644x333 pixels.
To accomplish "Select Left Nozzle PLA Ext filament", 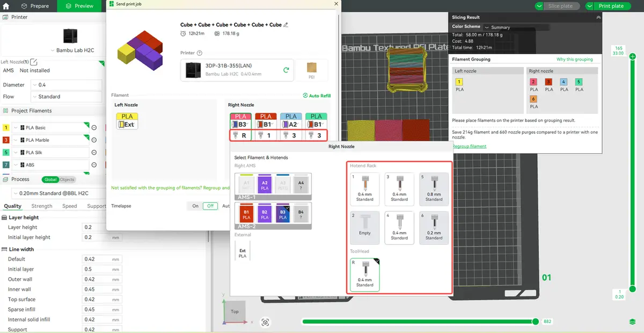I will (127, 120).
